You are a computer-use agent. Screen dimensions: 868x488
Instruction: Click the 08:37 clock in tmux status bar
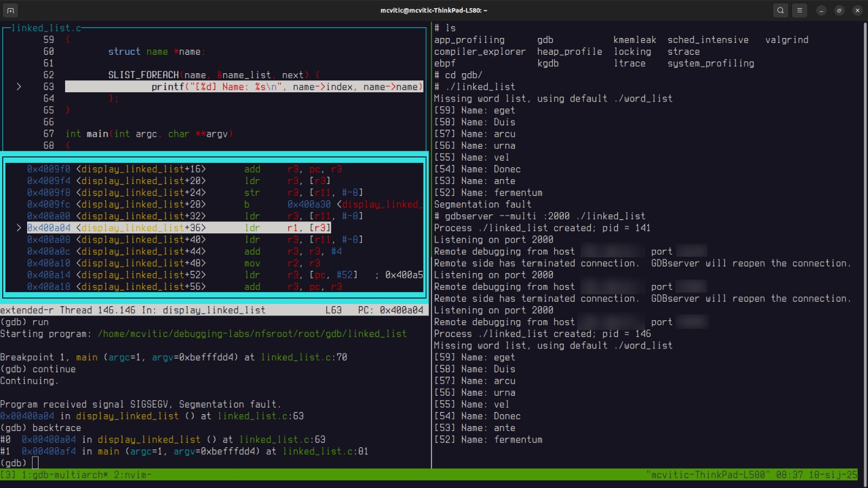point(787,475)
